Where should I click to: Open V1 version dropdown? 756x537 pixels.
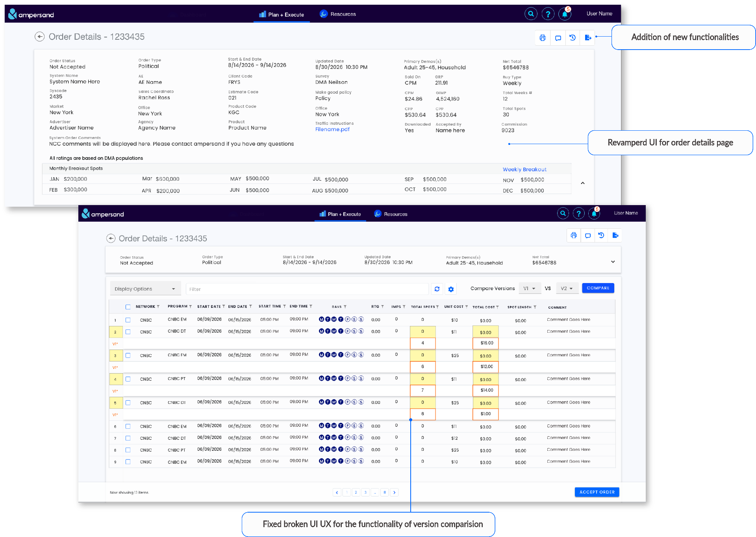coord(530,288)
